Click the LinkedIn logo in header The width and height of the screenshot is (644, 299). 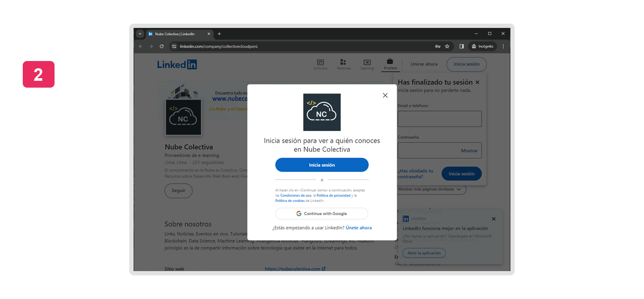click(177, 64)
